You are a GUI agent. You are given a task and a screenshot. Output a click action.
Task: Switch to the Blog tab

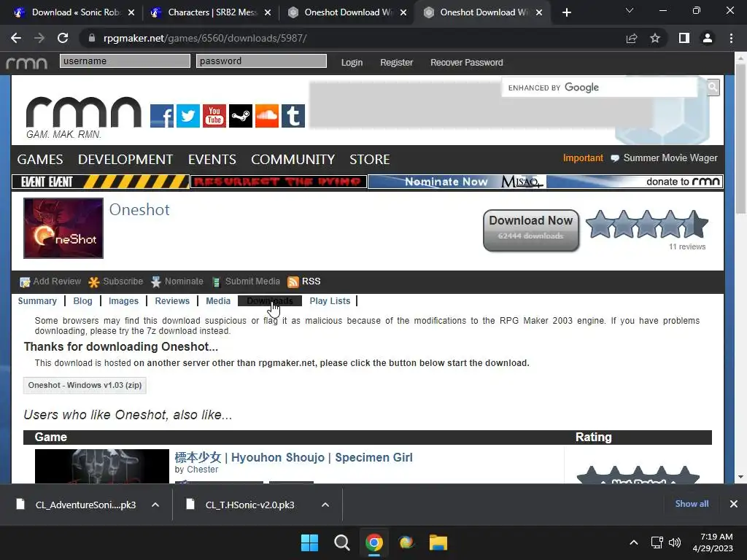pyautogui.click(x=83, y=301)
